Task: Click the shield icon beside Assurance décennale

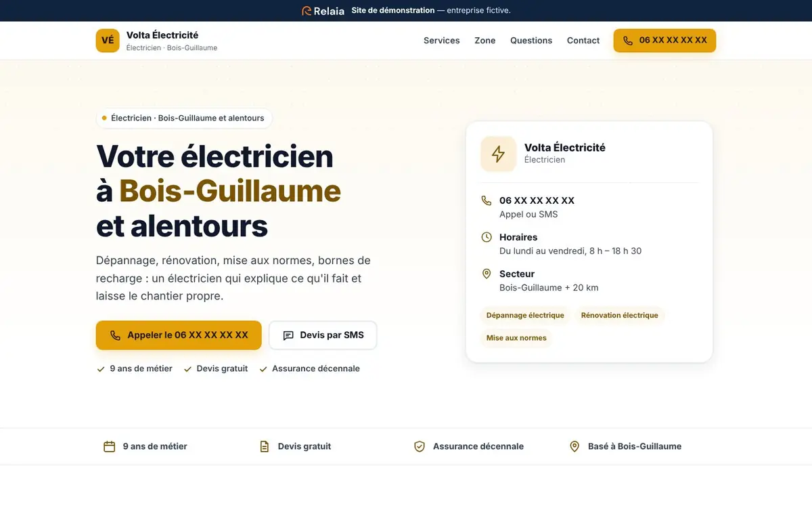Action: [420, 446]
